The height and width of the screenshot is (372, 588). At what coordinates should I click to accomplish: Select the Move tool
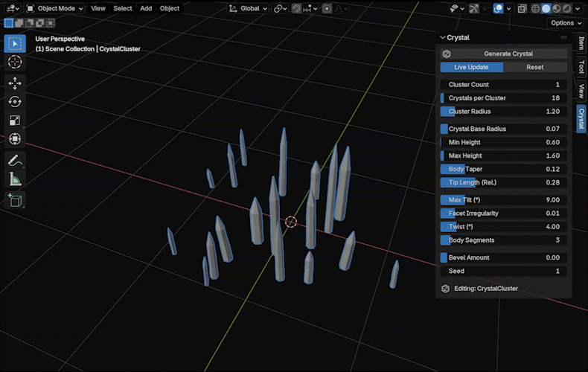15,83
